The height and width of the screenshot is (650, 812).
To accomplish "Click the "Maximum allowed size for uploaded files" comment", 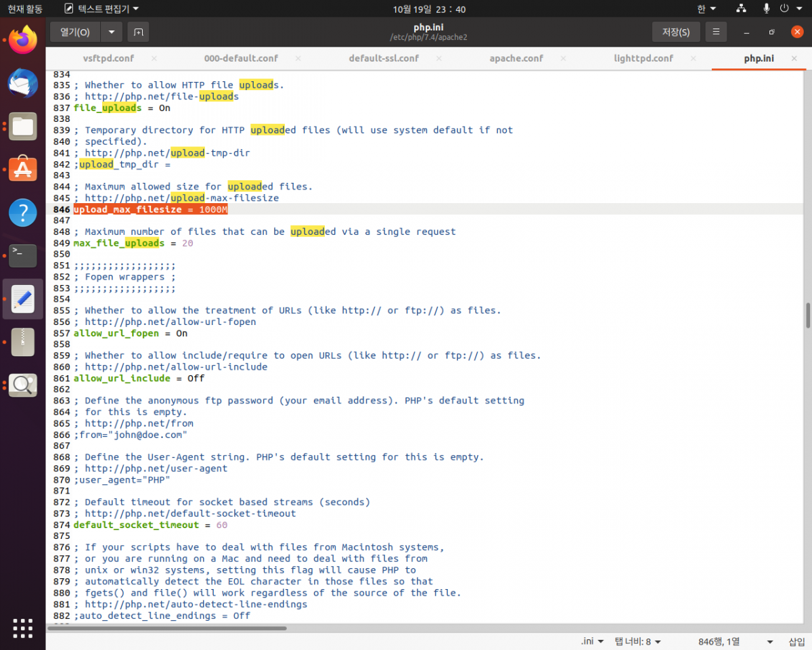I will point(193,186).
